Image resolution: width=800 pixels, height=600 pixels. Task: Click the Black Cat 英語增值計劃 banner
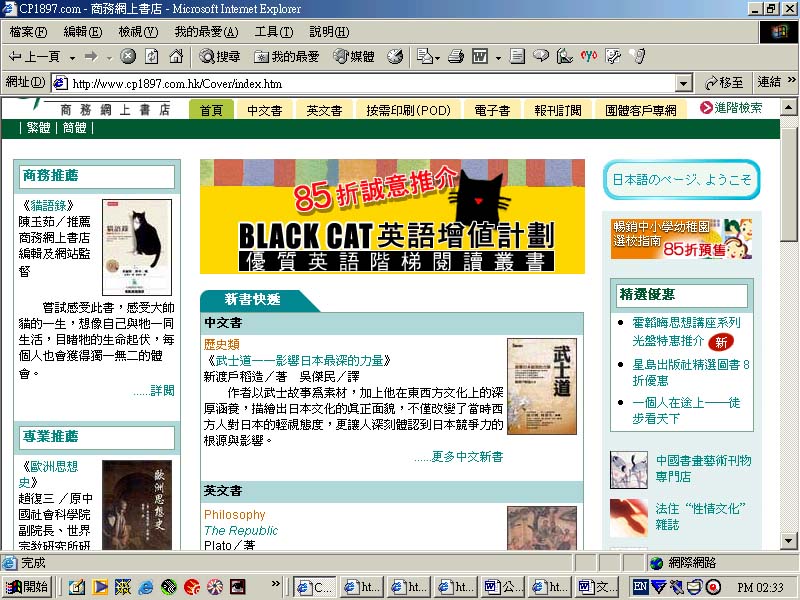pos(392,216)
